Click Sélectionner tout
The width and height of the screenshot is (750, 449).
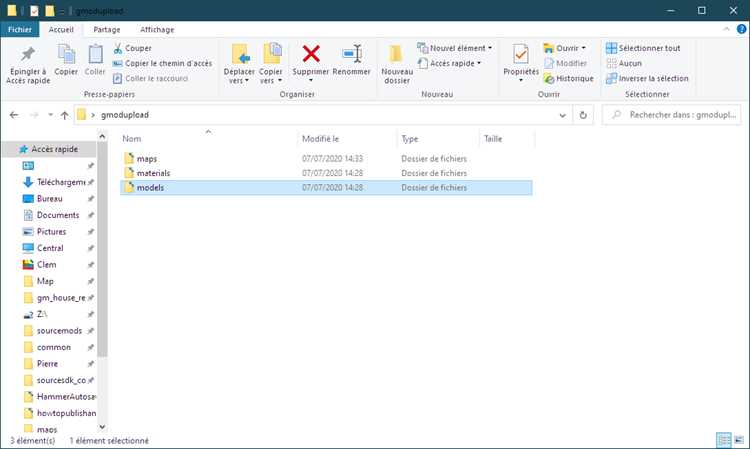(x=643, y=48)
